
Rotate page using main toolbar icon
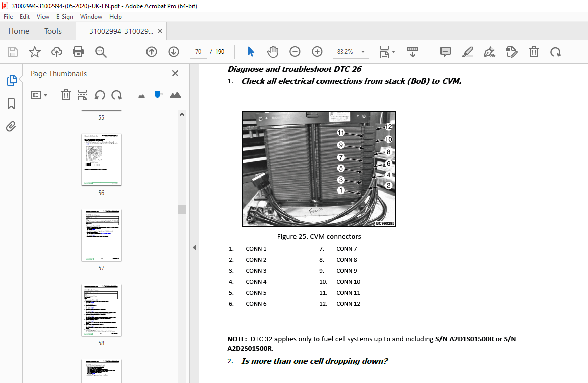click(556, 52)
